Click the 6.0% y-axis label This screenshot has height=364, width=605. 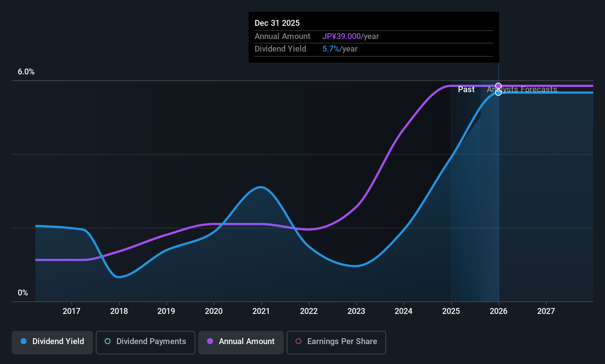(x=26, y=72)
